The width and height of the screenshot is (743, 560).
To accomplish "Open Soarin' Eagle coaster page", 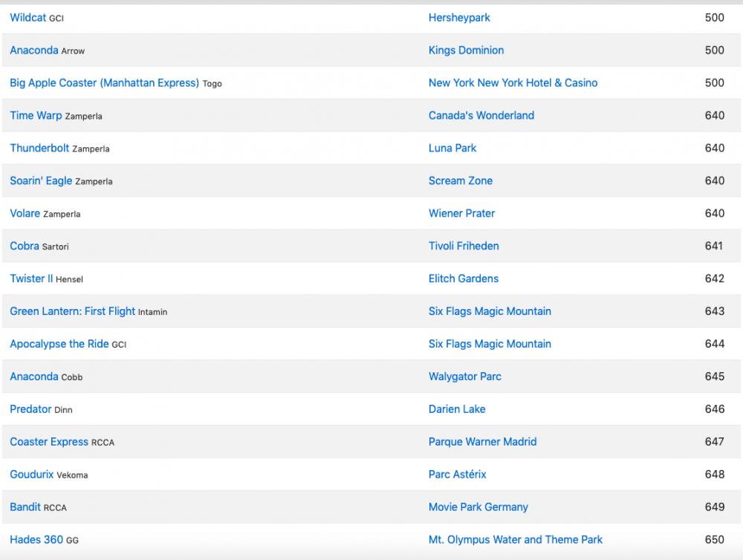I will tap(41, 181).
